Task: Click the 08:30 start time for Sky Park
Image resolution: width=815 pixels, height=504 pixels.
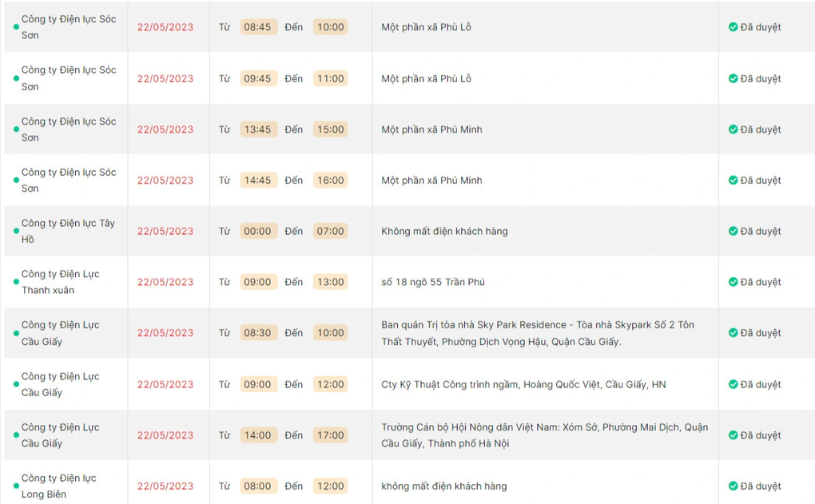Action: (257, 333)
